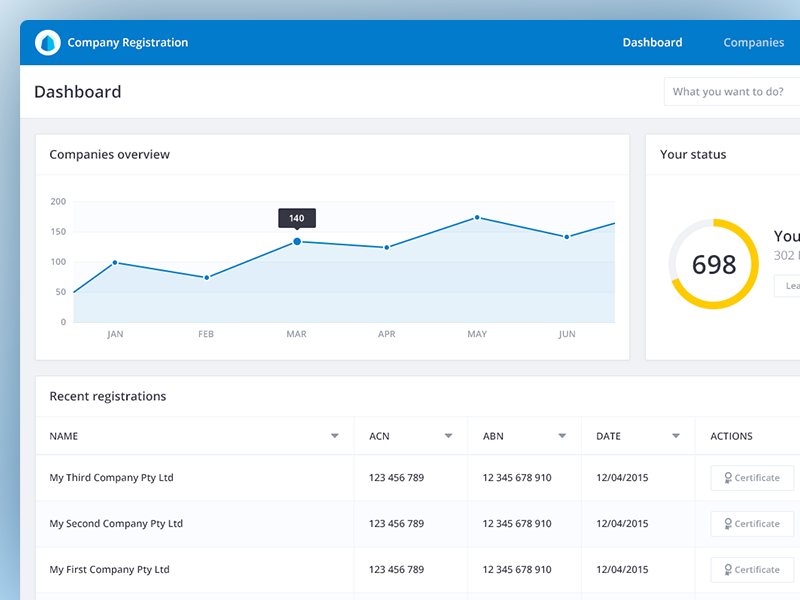Click the certificate badge icon for My First Company
The width and height of the screenshot is (800, 600).
tap(727, 569)
